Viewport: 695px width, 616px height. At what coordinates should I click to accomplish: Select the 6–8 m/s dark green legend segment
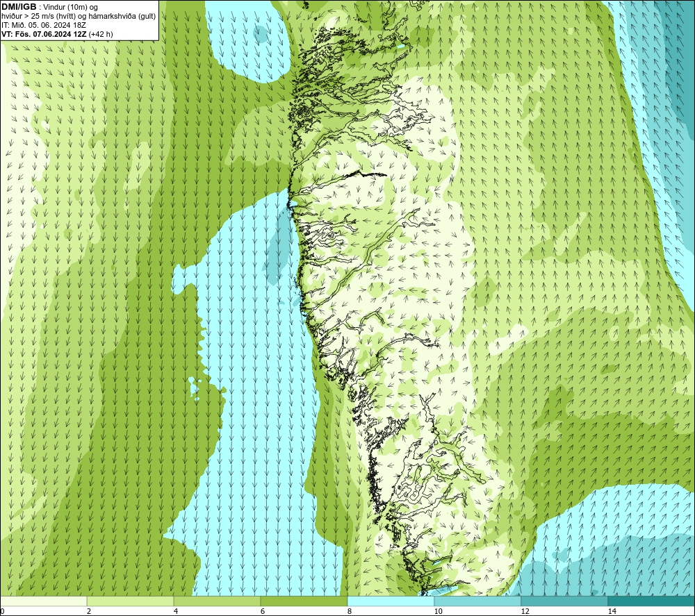[304, 601]
